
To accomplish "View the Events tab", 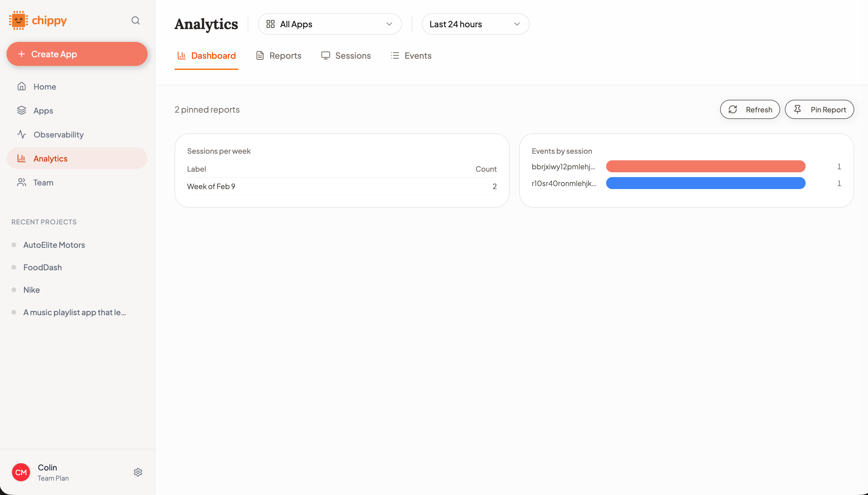I will (411, 56).
